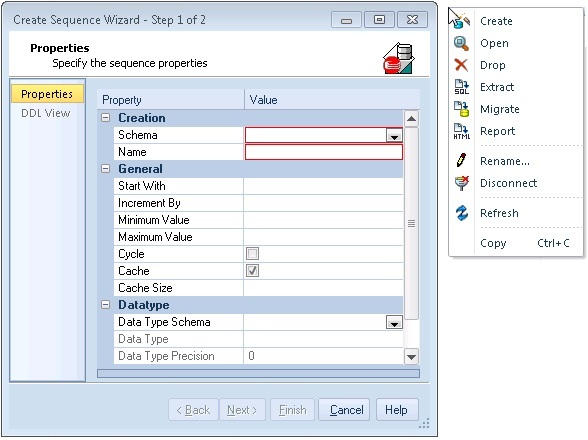Click the Refresh arrows icon
Screen dimensions: 588x440
pyautogui.click(x=462, y=213)
